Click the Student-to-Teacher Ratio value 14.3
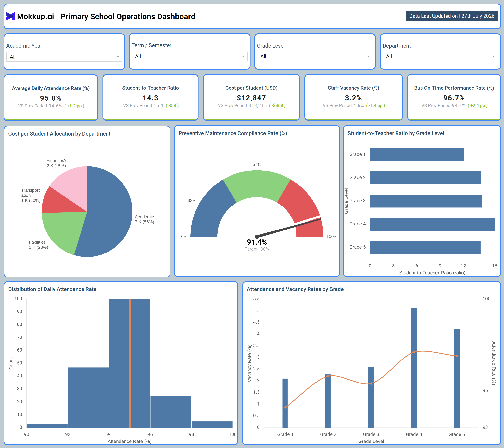 coord(150,98)
